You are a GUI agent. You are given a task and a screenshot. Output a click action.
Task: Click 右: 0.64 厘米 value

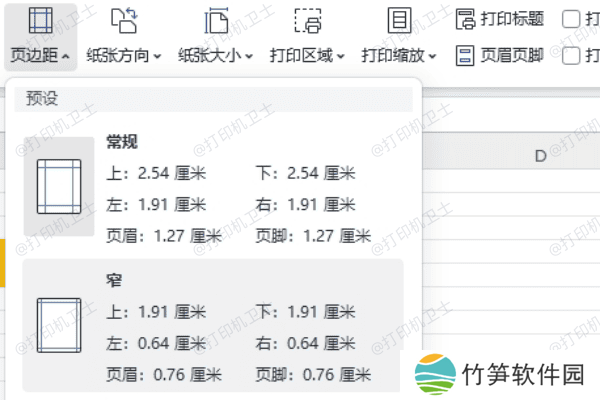coord(305,343)
